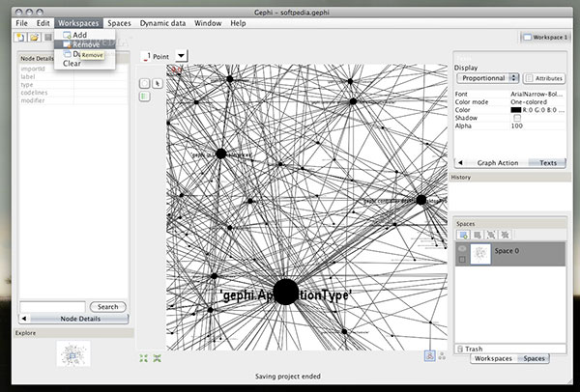Click the highlighted person icon below graph

click(429, 355)
